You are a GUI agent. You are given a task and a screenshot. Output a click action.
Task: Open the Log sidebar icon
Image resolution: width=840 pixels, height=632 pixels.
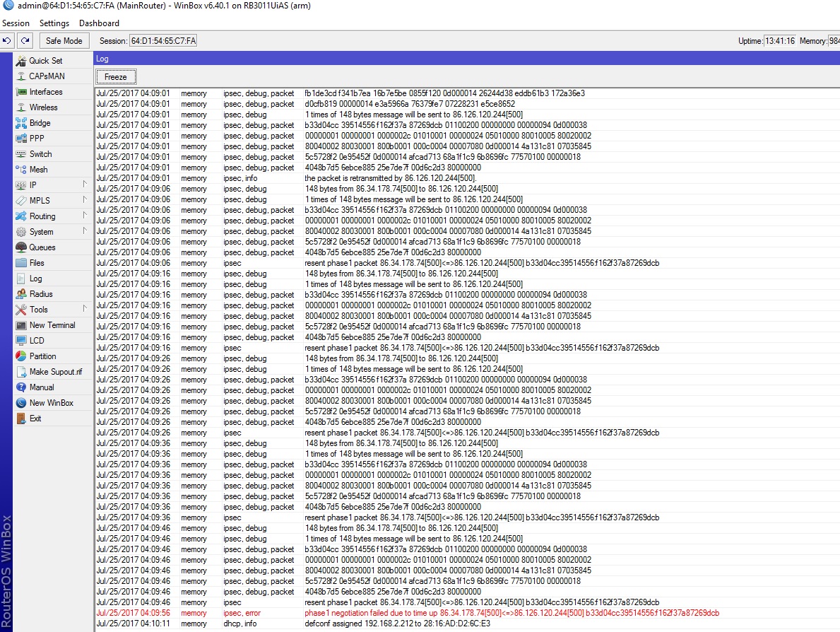click(x=21, y=279)
